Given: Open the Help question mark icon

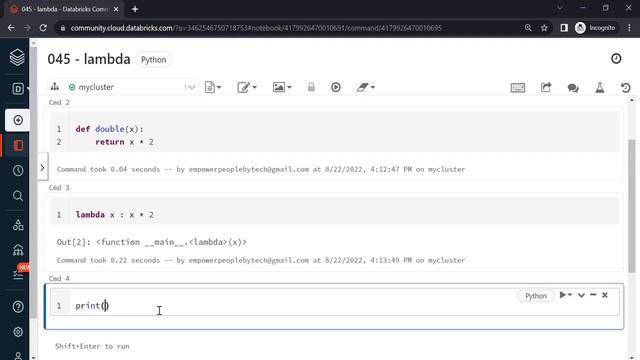Looking at the screenshot, I should (18, 307).
